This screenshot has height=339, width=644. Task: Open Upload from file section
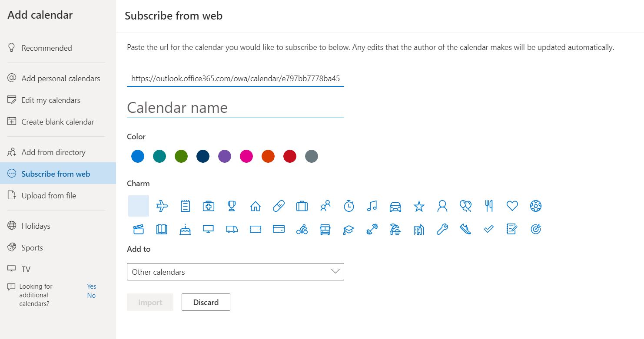click(x=49, y=196)
